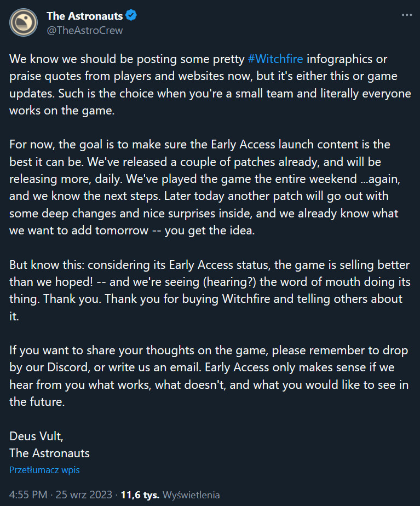Open the tweet's three-dot more options menu

coord(406,15)
